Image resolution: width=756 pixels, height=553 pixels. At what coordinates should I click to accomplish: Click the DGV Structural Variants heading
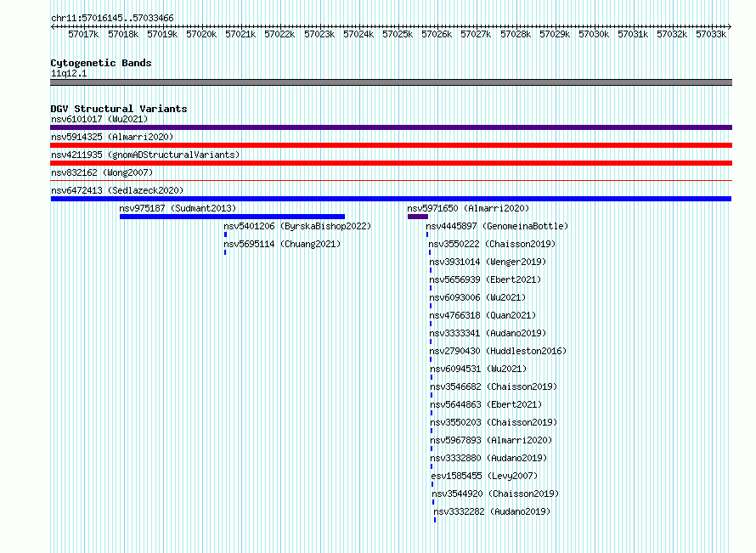119,109
